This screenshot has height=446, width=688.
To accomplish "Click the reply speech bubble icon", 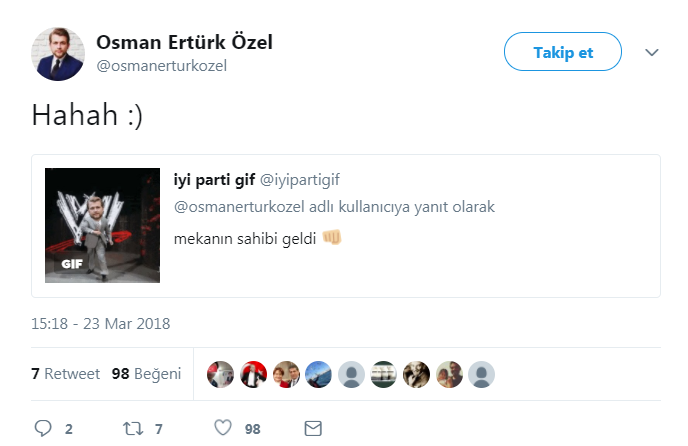I will click(43, 428).
